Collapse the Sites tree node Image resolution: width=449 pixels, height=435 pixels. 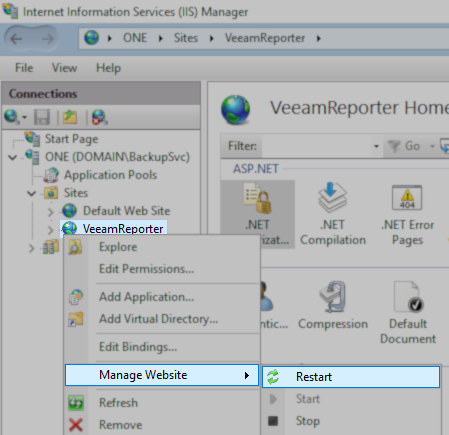pyautogui.click(x=31, y=193)
